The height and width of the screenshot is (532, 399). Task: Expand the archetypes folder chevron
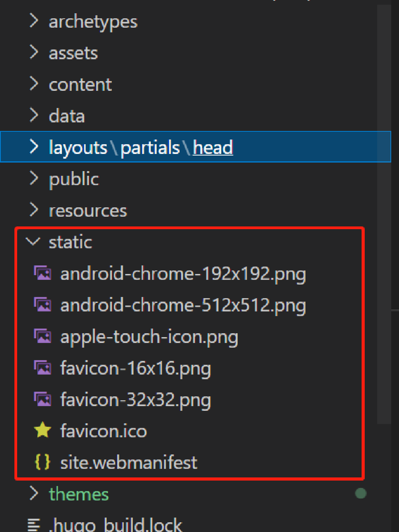(34, 21)
